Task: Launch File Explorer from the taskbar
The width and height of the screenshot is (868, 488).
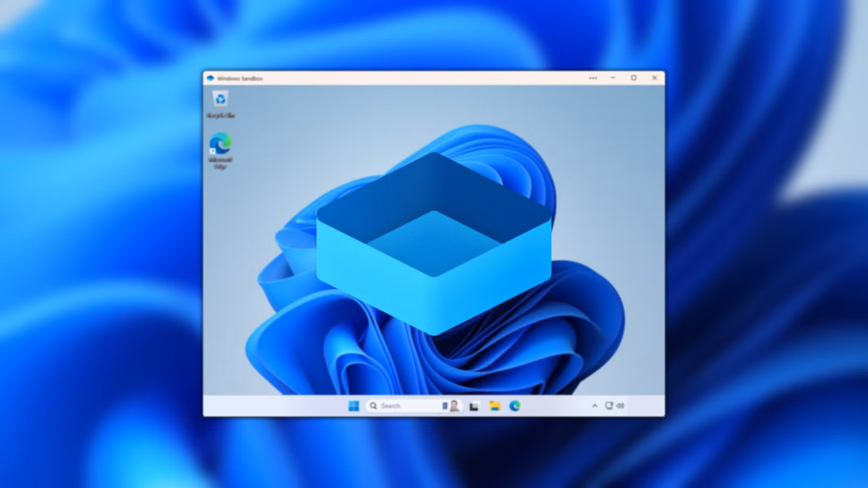Action: click(494, 406)
